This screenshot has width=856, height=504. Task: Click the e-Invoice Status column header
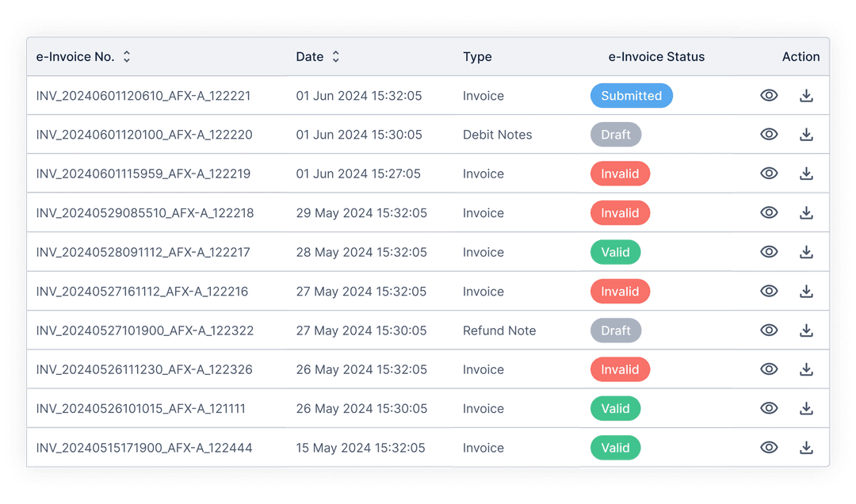pos(656,56)
